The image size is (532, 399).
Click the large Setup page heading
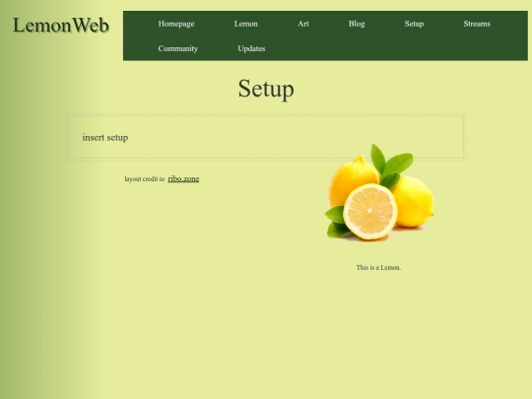[266, 89]
